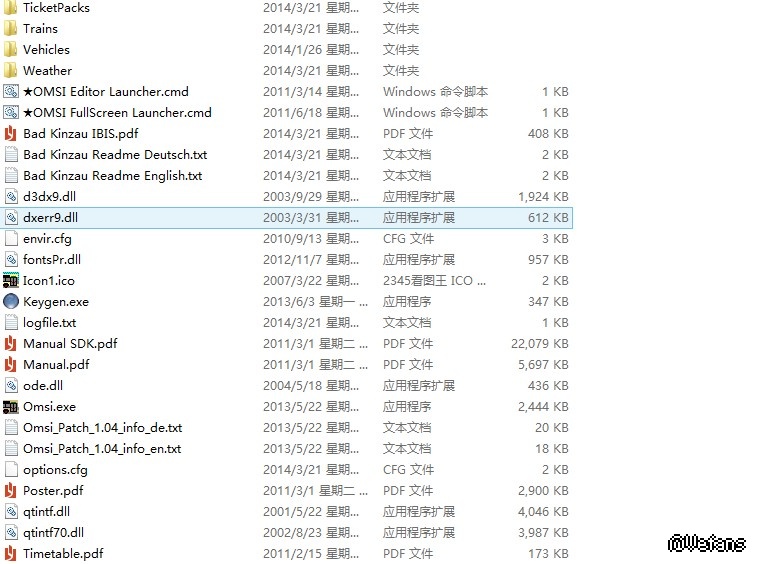
Task: Select file name "★OMSI FullScreen Launcher.cmd"
Action: click(117, 113)
